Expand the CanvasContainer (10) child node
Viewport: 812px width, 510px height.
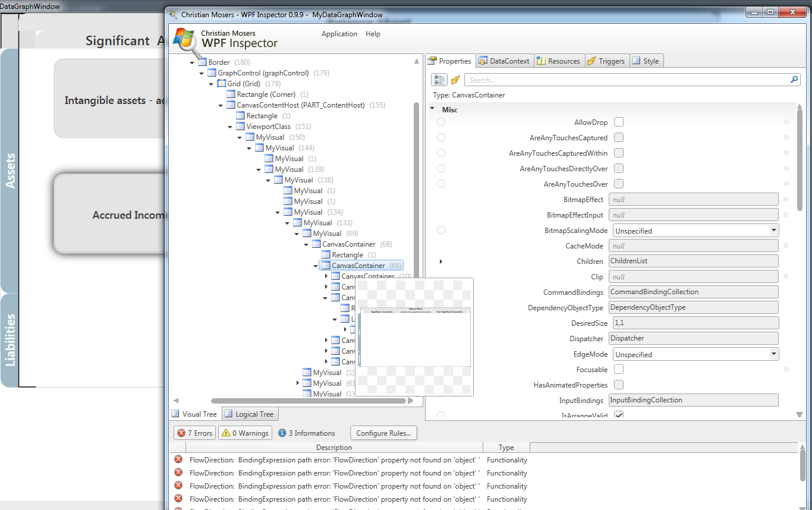(x=326, y=276)
